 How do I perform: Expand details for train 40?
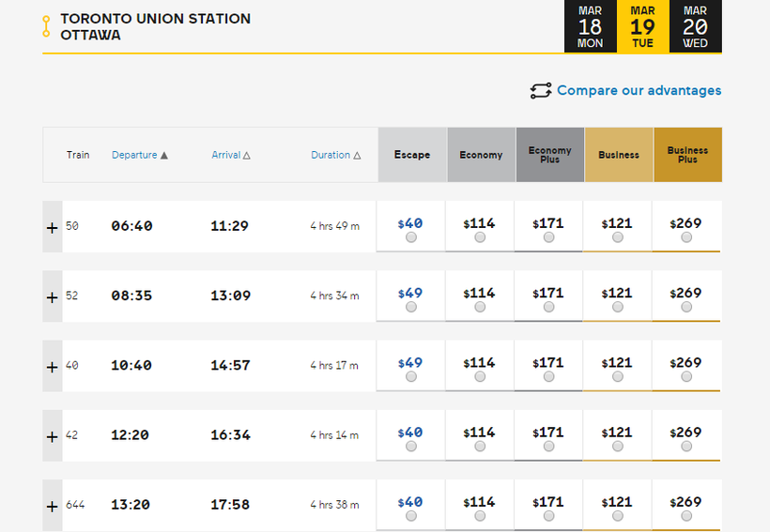click(x=53, y=366)
